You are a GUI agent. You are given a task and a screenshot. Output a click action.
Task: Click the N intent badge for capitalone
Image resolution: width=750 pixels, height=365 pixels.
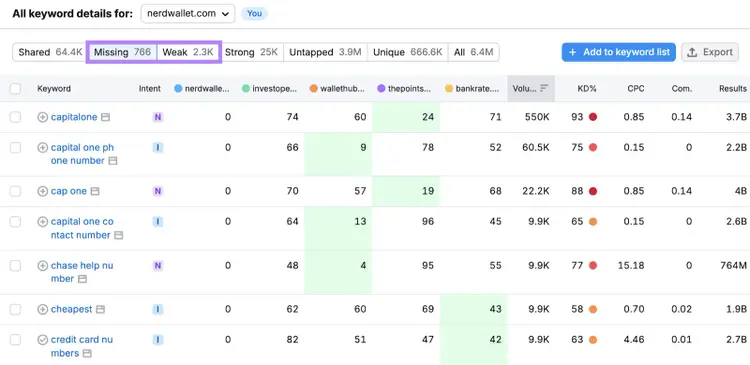tap(158, 117)
